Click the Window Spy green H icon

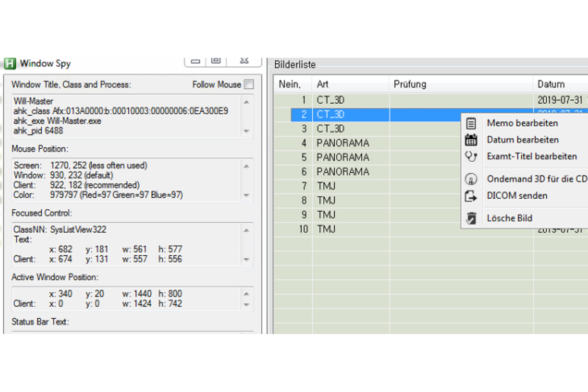(x=10, y=64)
